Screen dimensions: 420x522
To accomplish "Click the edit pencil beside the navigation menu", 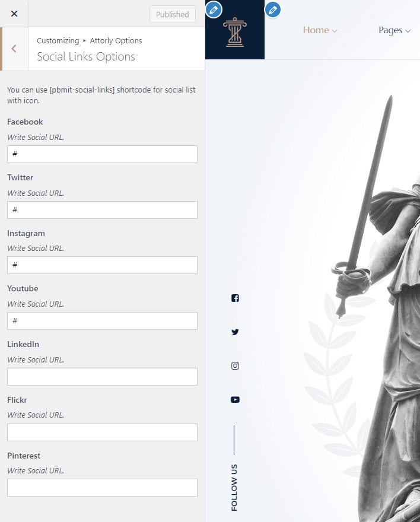I will pos(273,9).
